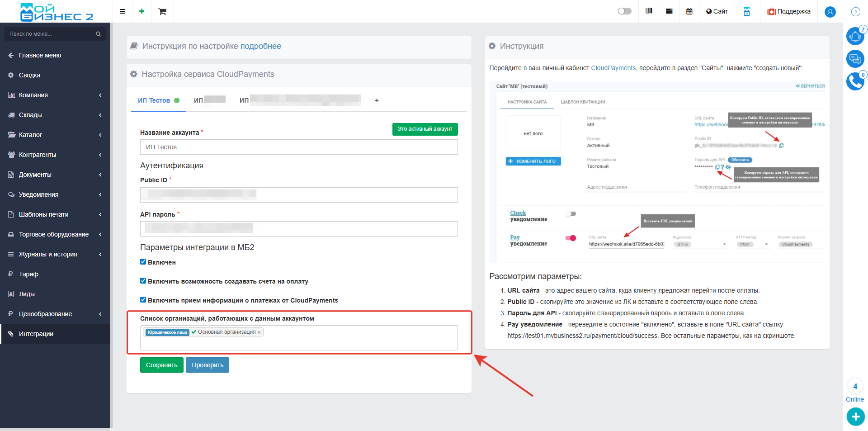The height and width of the screenshot is (431, 868).
Task: Expand the Торговое оборудование menu section
Action: click(55, 234)
